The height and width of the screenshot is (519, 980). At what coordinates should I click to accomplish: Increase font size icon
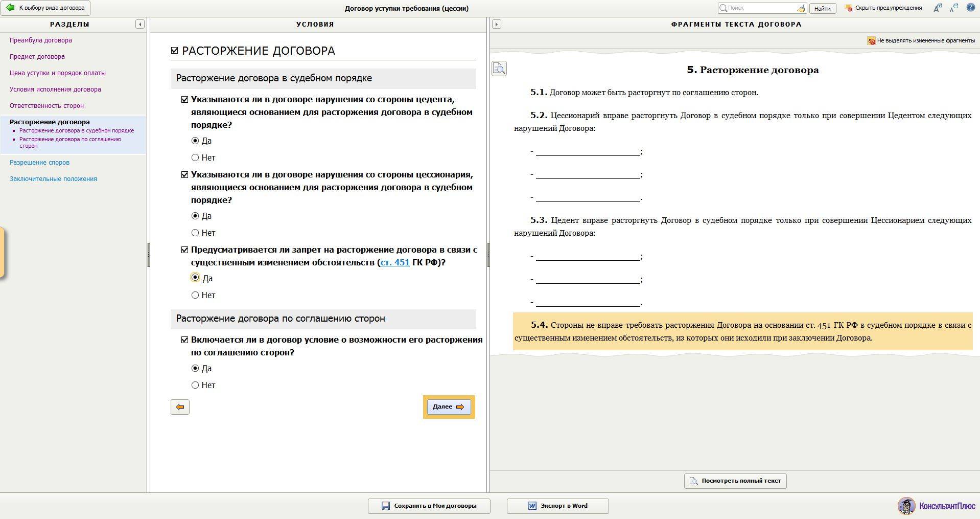937,8
